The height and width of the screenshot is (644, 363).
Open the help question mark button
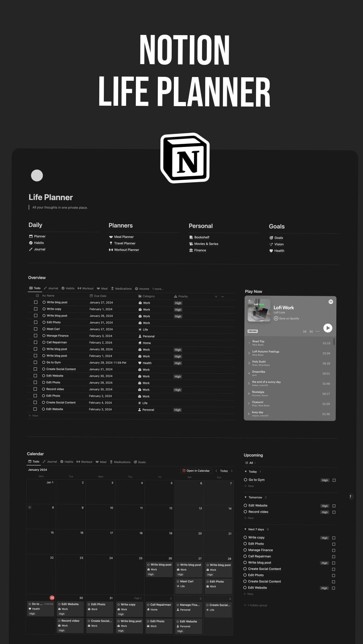click(x=350, y=496)
